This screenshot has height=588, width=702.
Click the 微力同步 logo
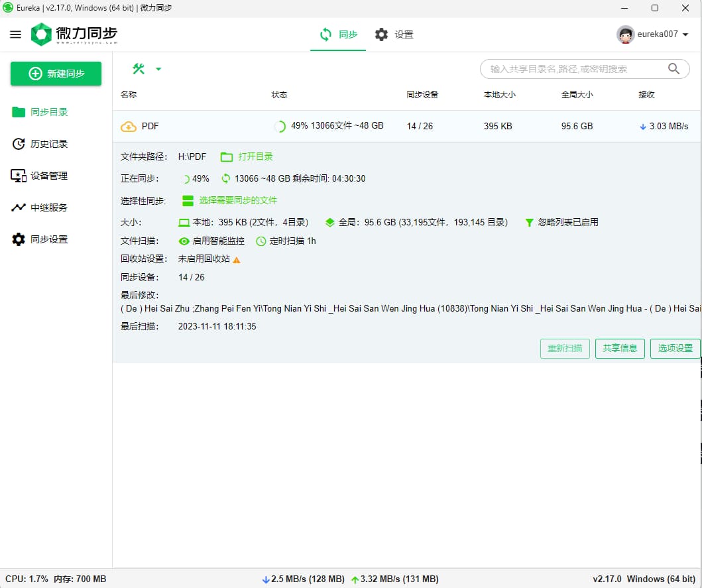(74, 34)
